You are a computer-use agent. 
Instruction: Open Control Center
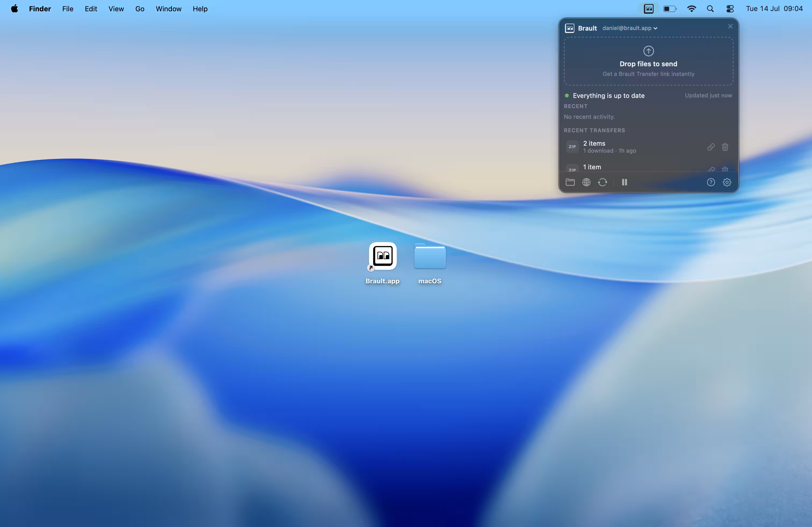[x=730, y=9]
